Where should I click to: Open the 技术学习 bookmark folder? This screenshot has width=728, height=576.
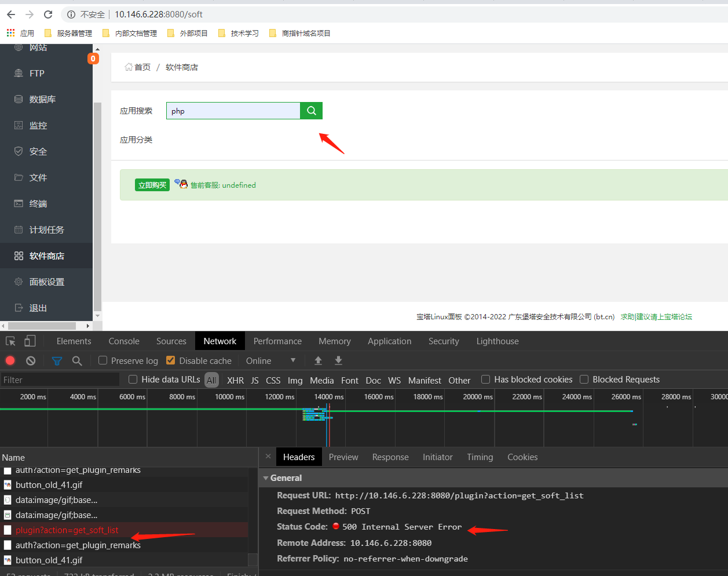click(x=239, y=33)
